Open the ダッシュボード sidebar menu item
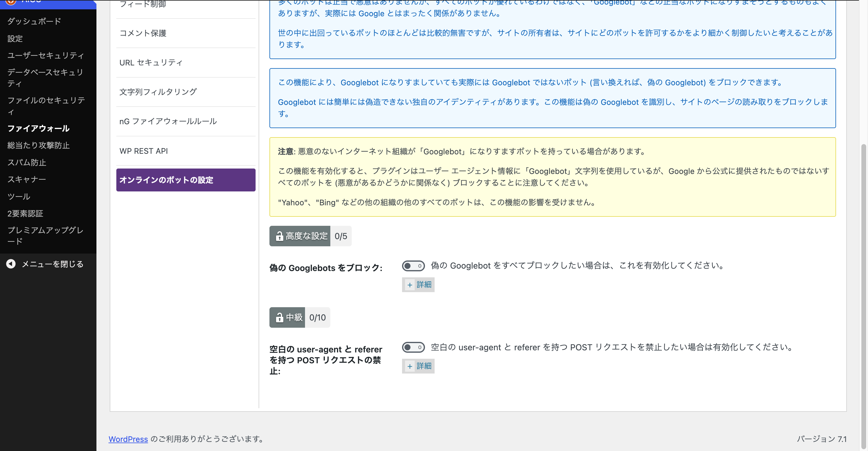This screenshot has height=451, width=868. pos(34,21)
